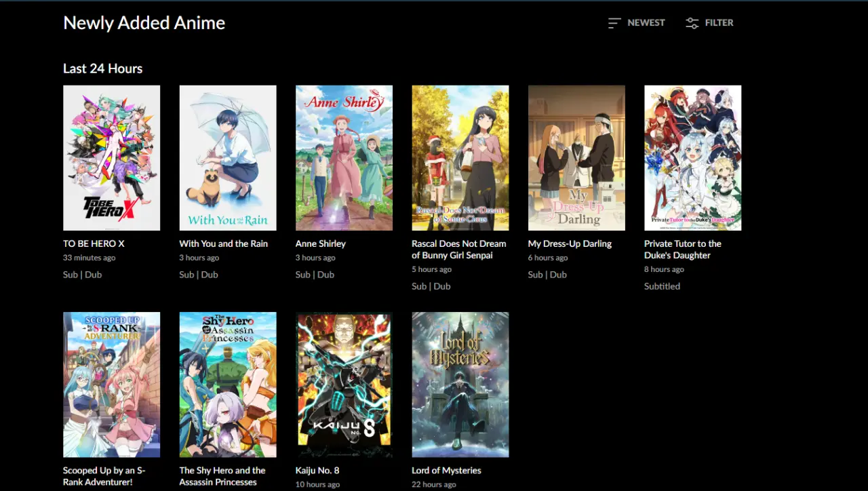
Task: Open the Kaiju No. 8 poster
Action: (344, 385)
